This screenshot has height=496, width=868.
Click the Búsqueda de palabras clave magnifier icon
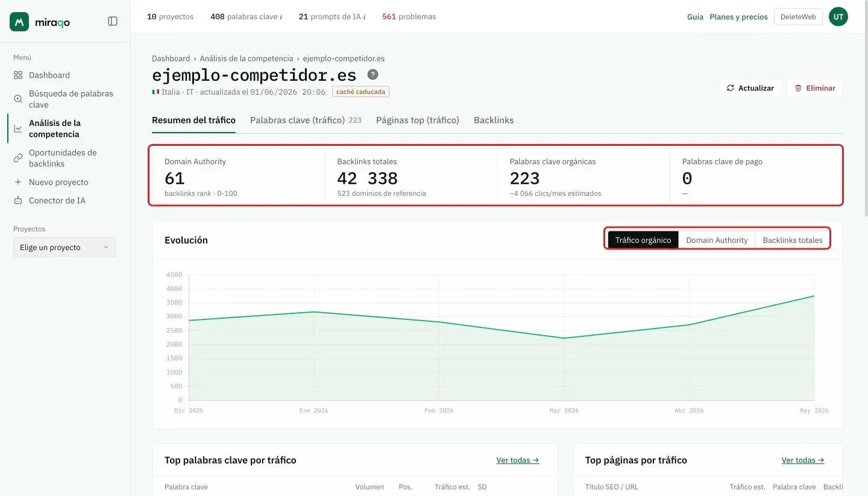point(18,99)
